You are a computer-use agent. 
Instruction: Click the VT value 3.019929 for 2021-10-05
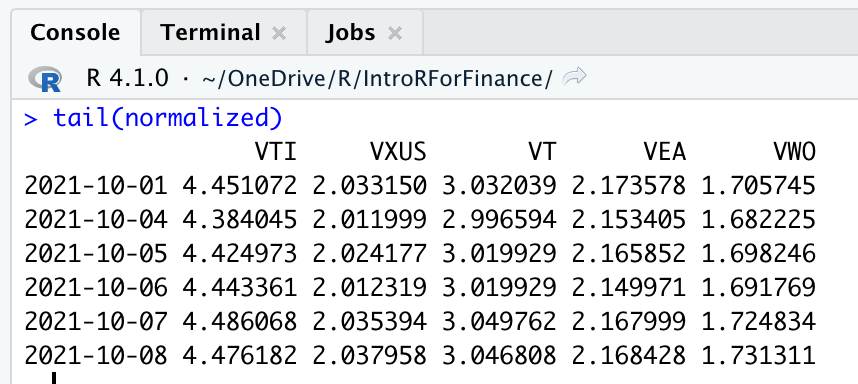(x=499, y=254)
